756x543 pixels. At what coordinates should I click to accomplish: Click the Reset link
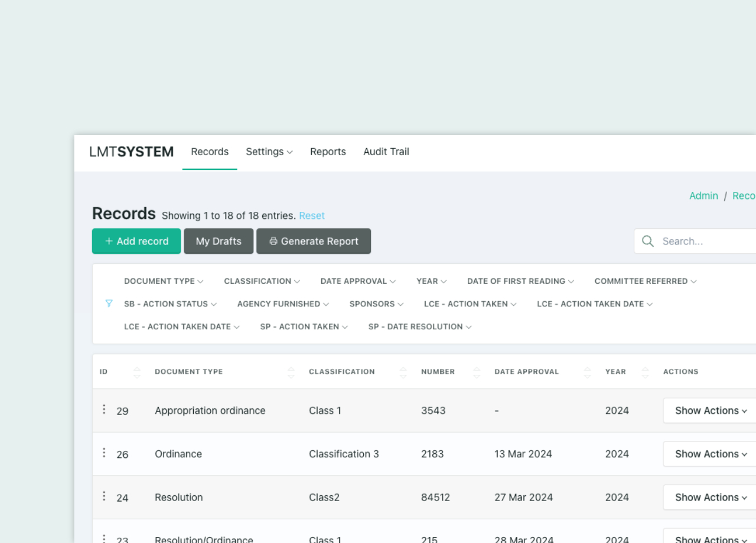click(x=312, y=216)
